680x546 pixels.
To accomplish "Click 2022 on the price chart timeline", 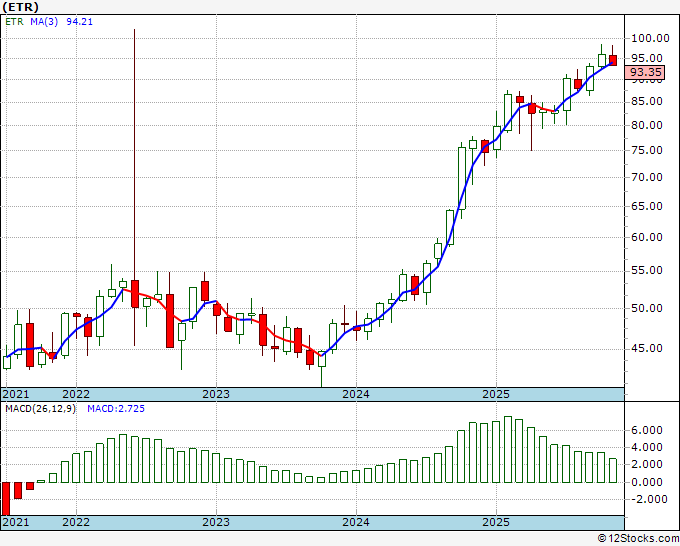I will pos(76,394).
